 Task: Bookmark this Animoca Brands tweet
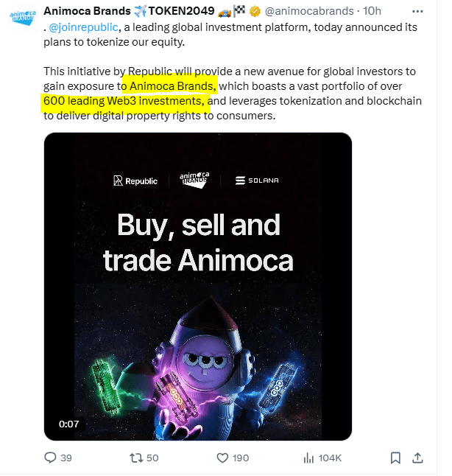395,458
